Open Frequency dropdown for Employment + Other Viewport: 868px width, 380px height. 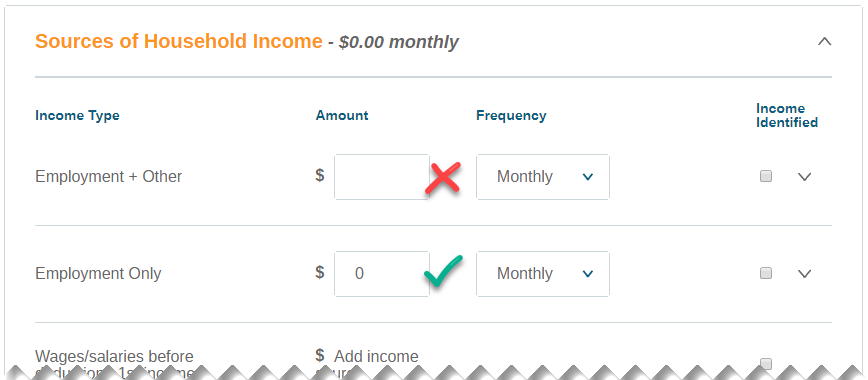(542, 177)
